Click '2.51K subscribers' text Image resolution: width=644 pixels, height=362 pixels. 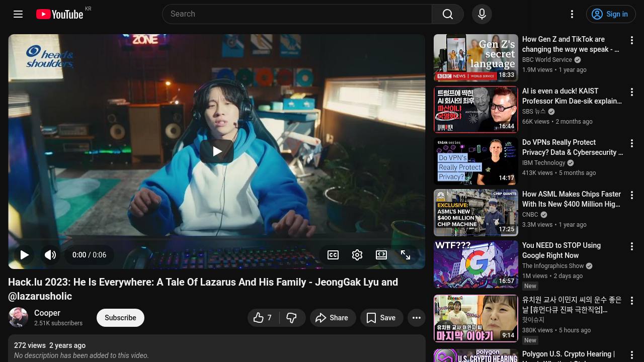(58, 323)
